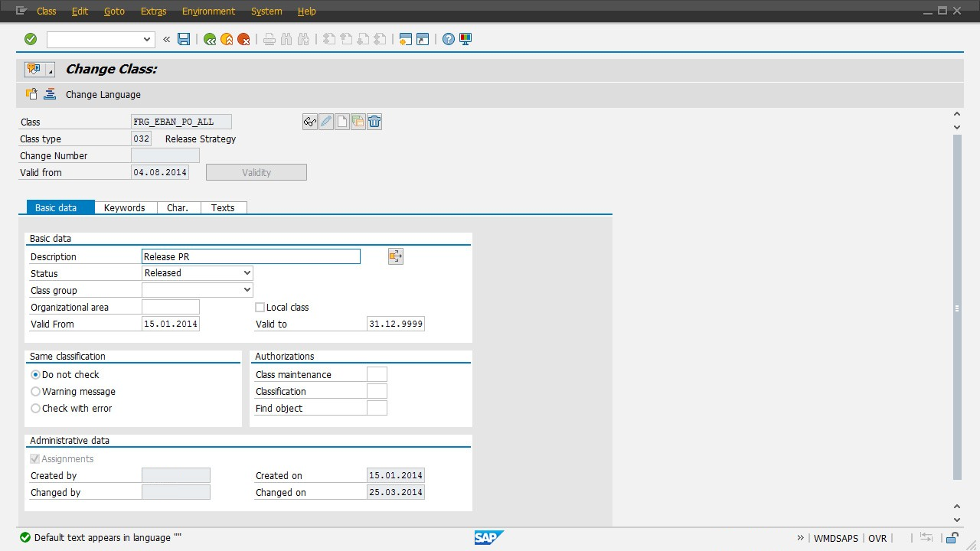Expand the Status dropdown showing Released
The height and width of the screenshot is (551, 980).
pos(247,273)
